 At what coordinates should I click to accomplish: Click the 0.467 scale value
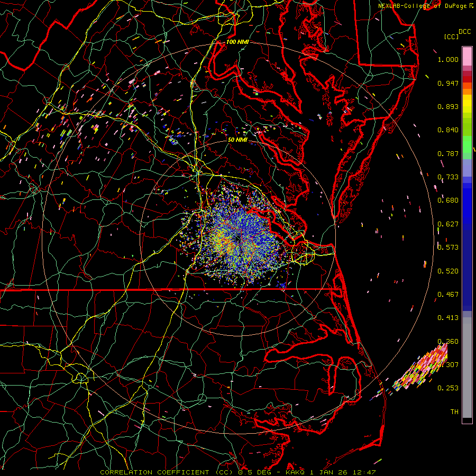point(448,295)
